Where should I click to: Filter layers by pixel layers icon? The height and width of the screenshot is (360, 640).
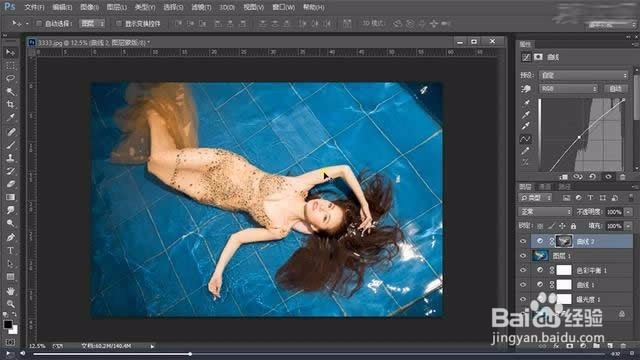[x=566, y=198]
